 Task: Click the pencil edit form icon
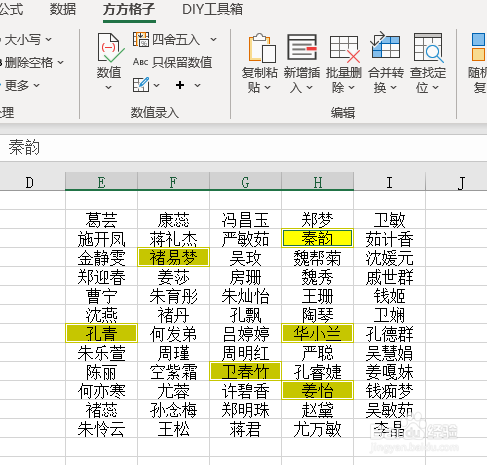pyautogui.click(x=141, y=85)
